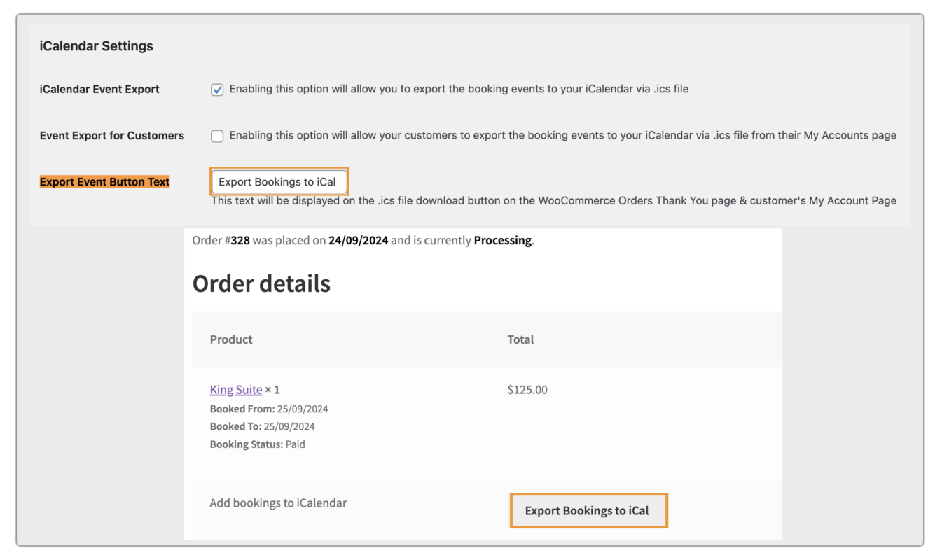Select order number 328 text

(240, 240)
